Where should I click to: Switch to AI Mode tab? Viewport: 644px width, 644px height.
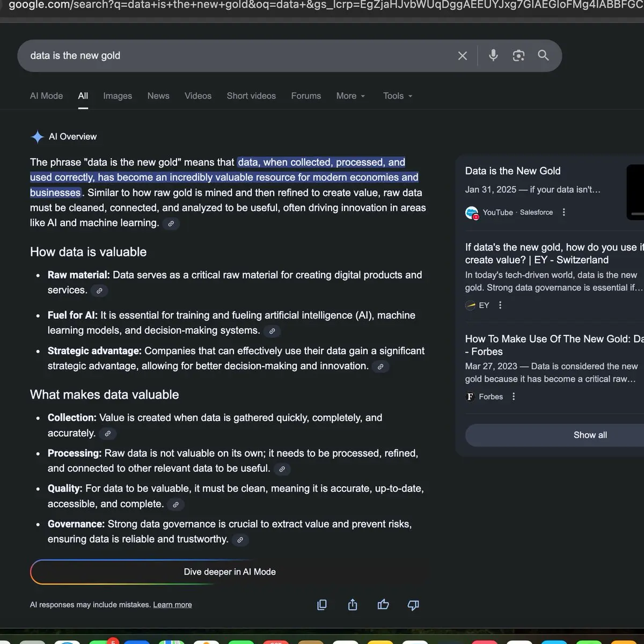click(x=46, y=96)
